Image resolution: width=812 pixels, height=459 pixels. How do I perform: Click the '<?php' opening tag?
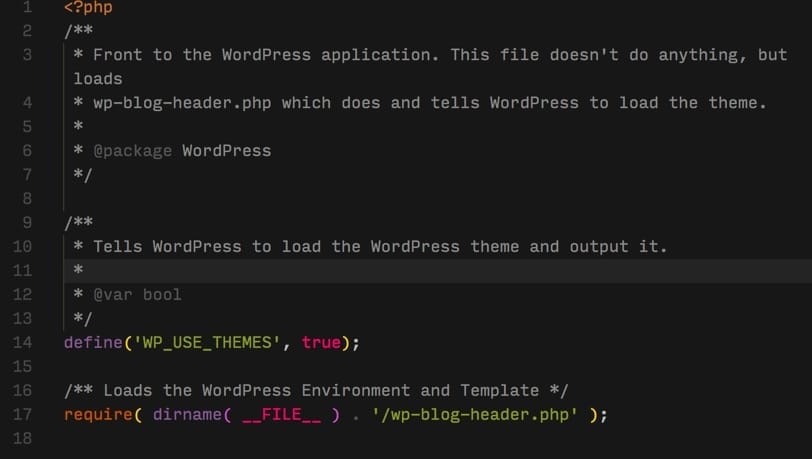[88, 7]
